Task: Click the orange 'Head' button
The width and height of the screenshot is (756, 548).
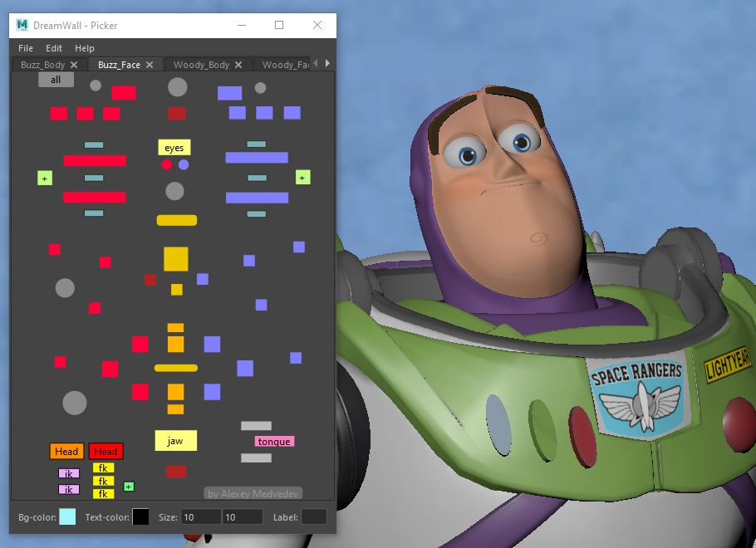Action: [66, 451]
